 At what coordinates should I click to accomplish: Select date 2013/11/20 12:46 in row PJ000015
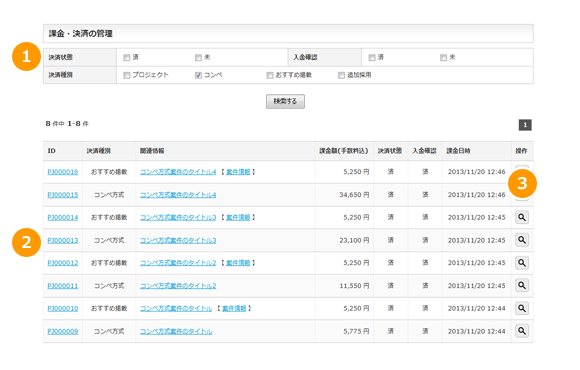point(476,195)
